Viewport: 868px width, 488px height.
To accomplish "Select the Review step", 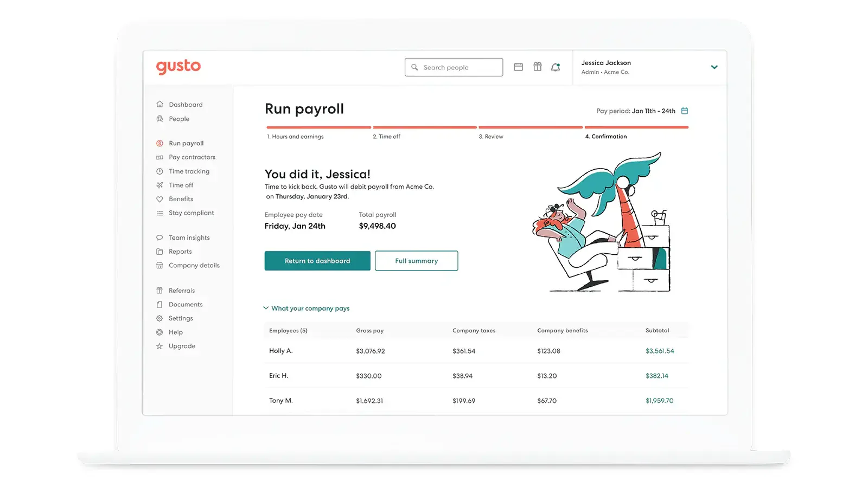I will coord(491,137).
